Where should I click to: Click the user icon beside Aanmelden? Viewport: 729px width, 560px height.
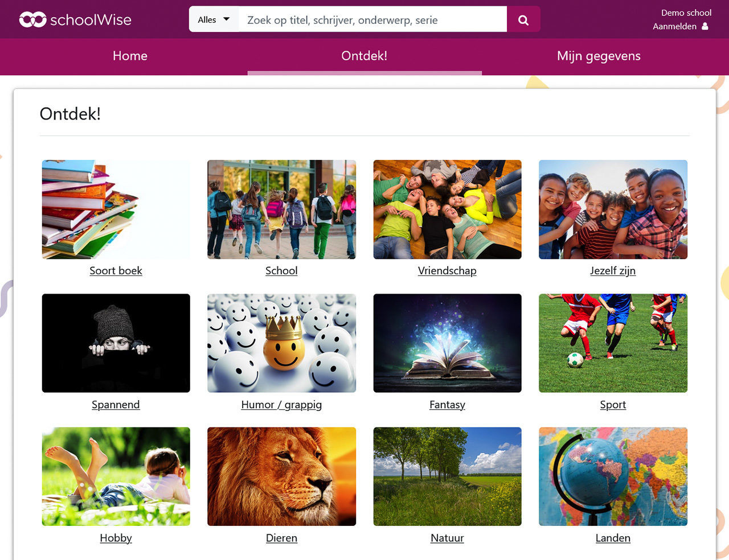pos(705,26)
